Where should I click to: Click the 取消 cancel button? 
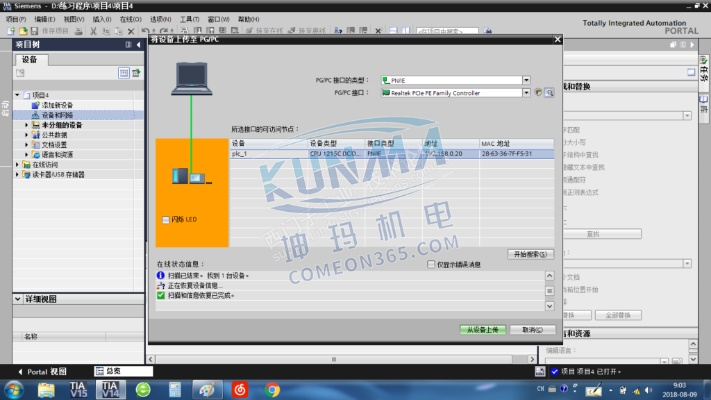(x=532, y=330)
